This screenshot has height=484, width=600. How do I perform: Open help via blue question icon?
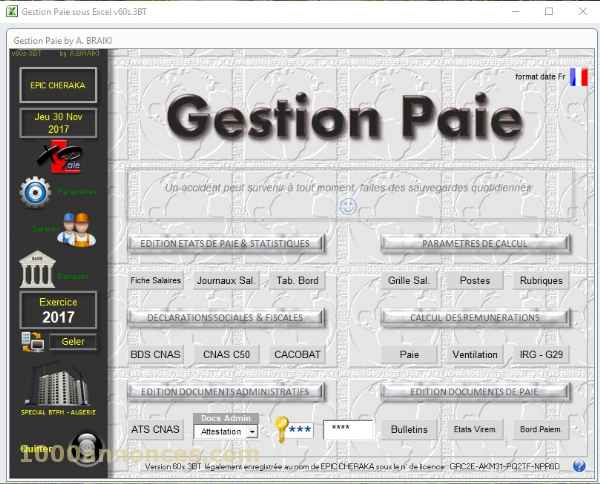click(x=579, y=466)
